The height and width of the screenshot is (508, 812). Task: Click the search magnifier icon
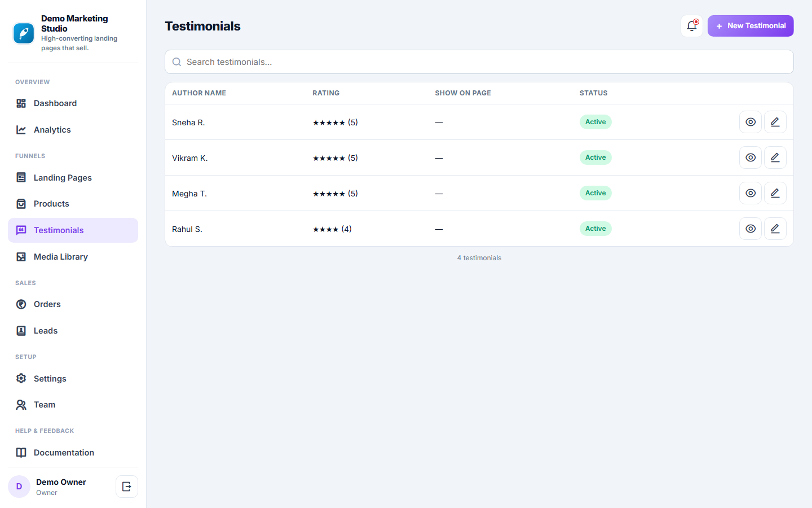176,62
